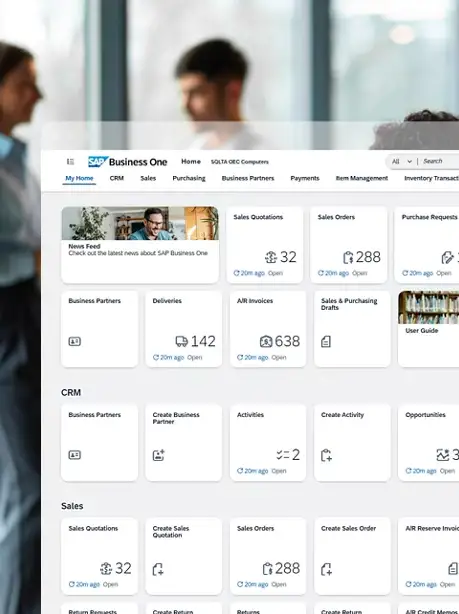Image resolution: width=459 pixels, height=614 pixels.
Task: Refresh the A/R Invoices tile count
Action: click(x=240, y=357)
